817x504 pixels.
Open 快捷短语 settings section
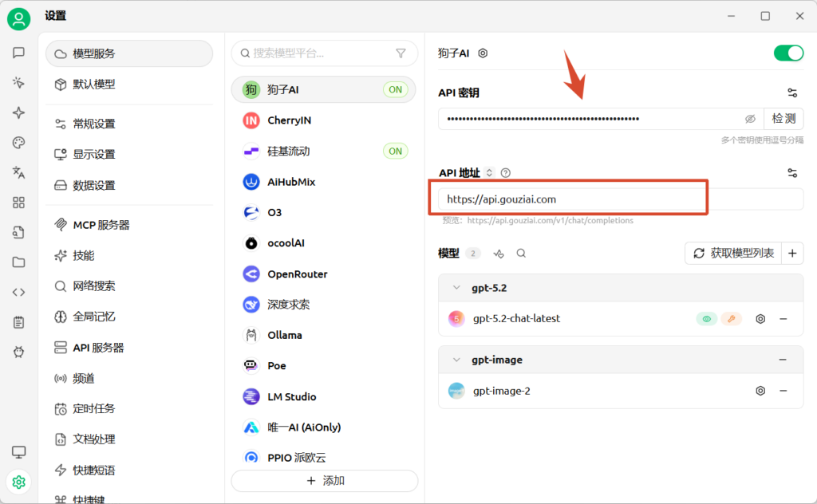(x=129, y=471)
